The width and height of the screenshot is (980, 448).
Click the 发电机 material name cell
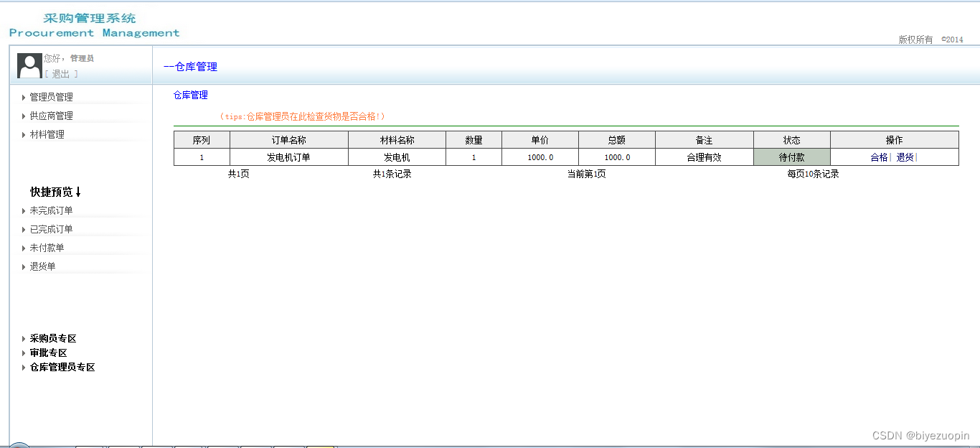coord(397,157)
